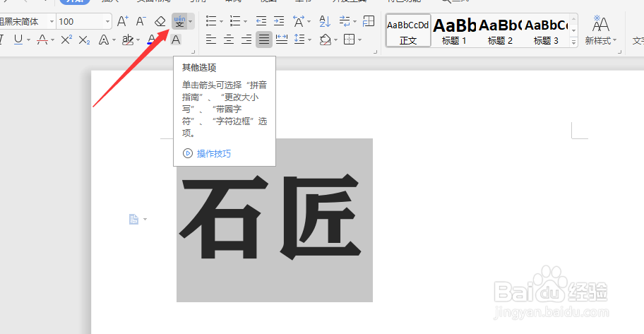The height and width of the screenshot is (334, 644).
Task: Insert numbered list
Action: pyautogui.click(x=235, y=21)
